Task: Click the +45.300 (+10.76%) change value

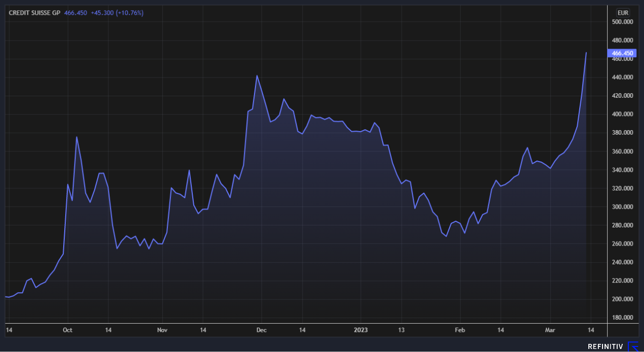Action: [x=117, y=13]
